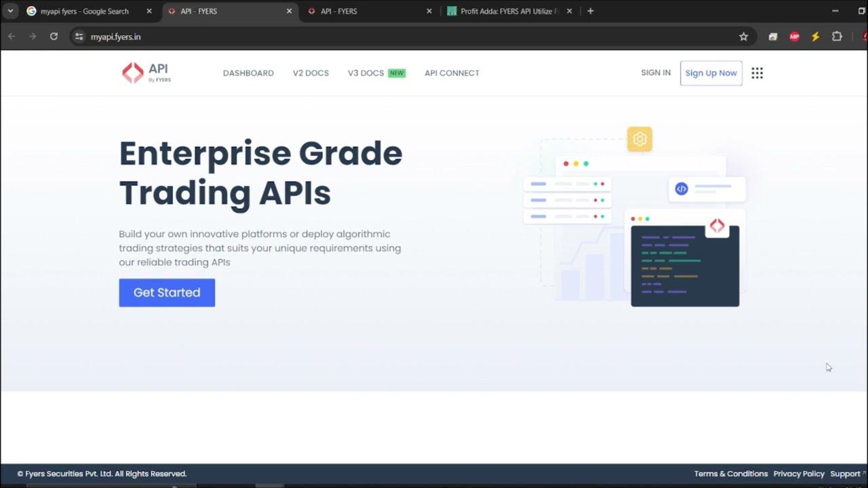Screen dimensions: 868x488
Task: Reload the page
Action: coord(54,37)
